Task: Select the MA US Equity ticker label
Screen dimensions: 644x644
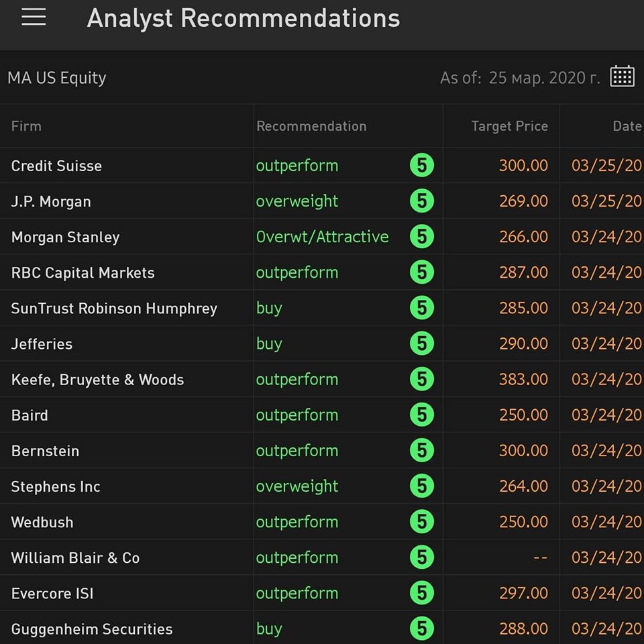Action: point(56,78)
